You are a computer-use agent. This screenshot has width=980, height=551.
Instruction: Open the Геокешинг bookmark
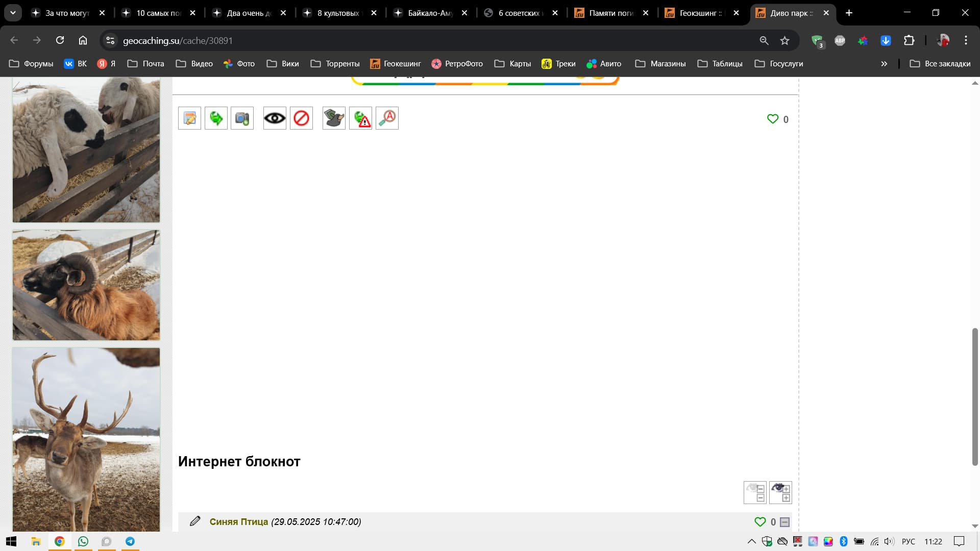coord(396,64)
